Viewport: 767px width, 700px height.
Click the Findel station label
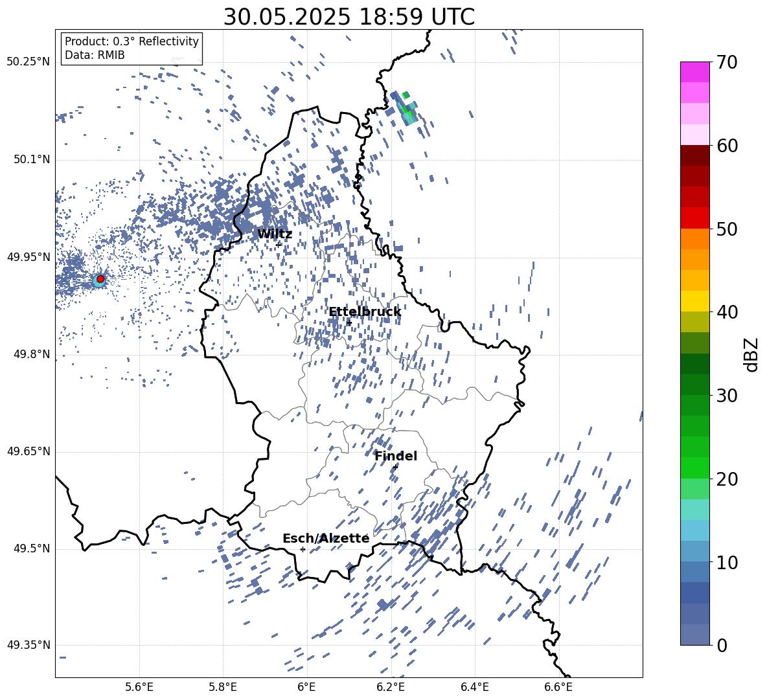[396, 456]
